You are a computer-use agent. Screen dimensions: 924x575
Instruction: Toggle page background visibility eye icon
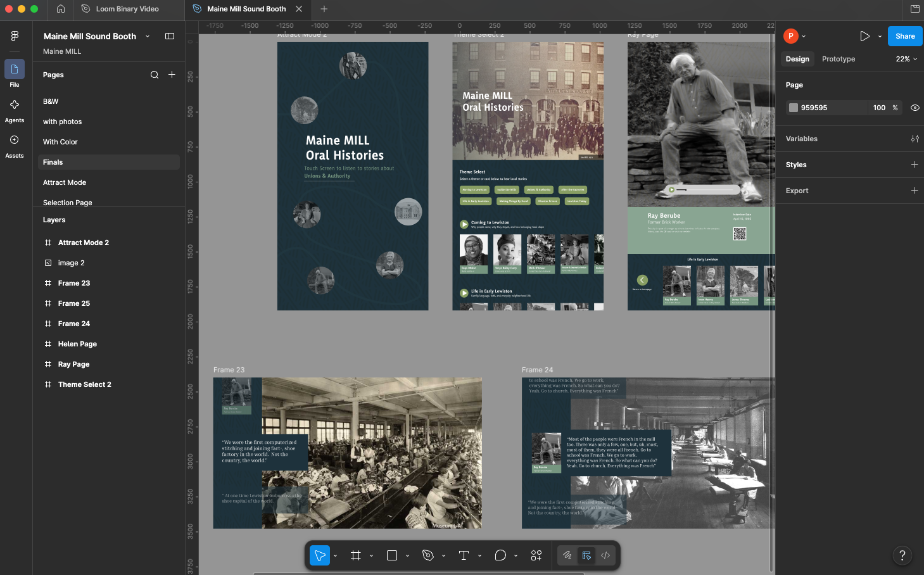[915, 108]
